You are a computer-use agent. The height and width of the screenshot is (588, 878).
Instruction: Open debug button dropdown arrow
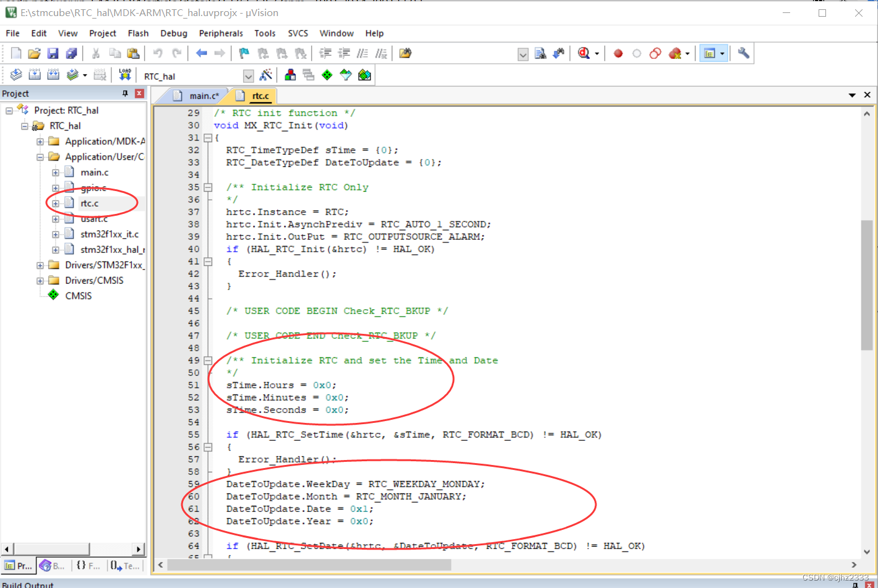tap(596, 54)
